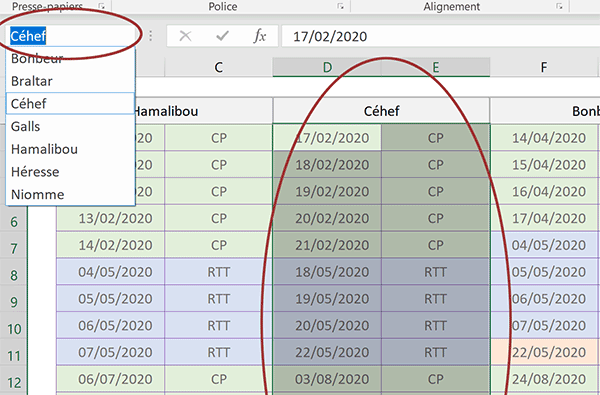Open the Alignement group dialog launcher
The height and width of the screenshot is (395, 600).
(559, 6)
